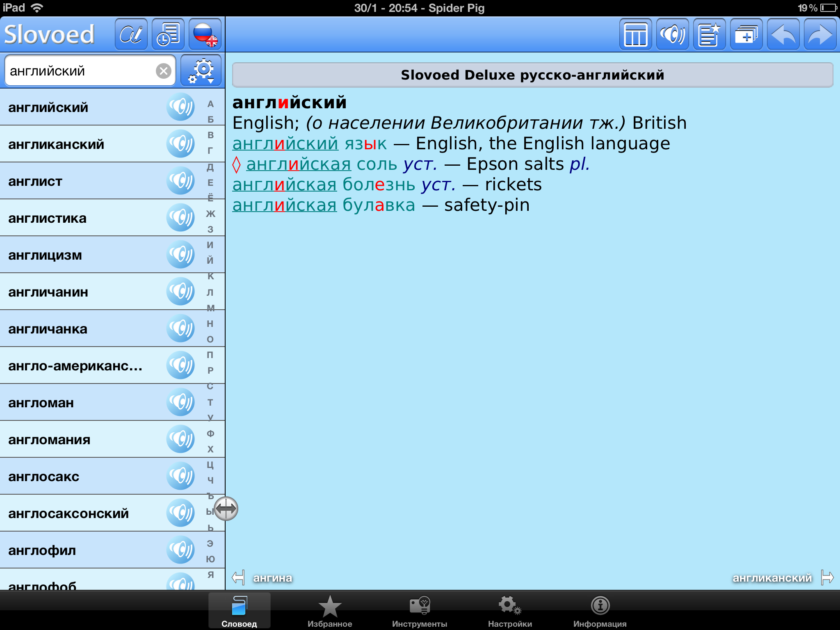Open search settings gear dropdown

tap(201, 71)
